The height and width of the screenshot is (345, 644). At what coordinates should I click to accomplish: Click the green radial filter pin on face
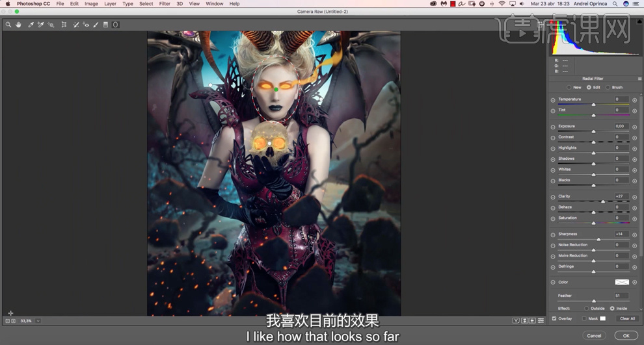click(276, 89)
